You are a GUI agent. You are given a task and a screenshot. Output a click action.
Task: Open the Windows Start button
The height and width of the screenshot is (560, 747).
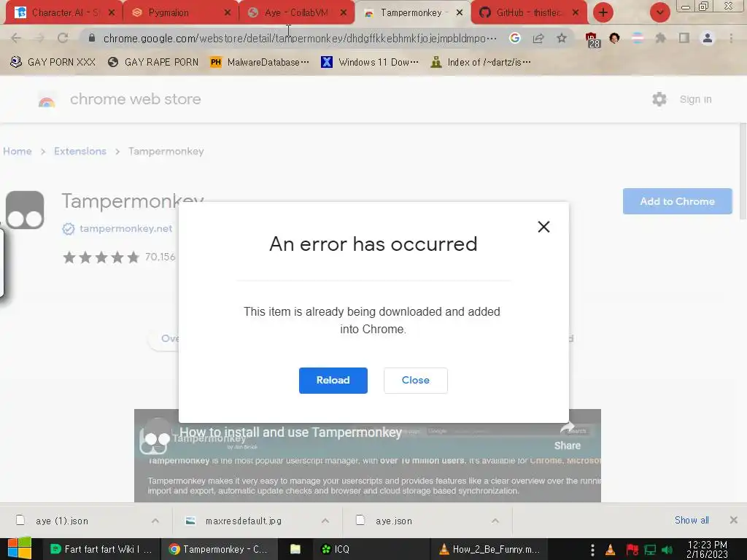[20, 549]
